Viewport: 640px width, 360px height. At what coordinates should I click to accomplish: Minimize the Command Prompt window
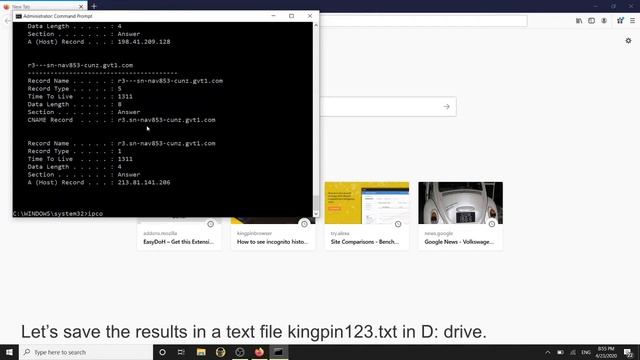coord(273,16)
